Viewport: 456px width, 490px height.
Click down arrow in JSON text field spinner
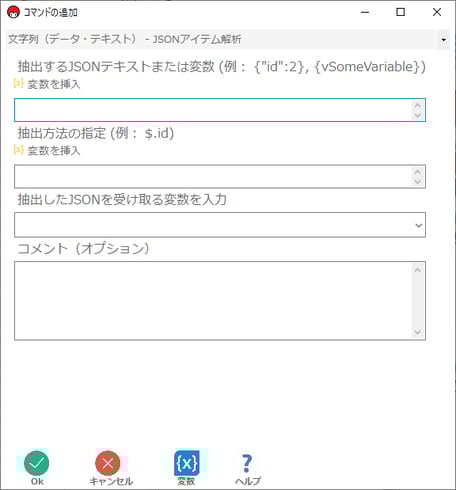tap(417, 115)
